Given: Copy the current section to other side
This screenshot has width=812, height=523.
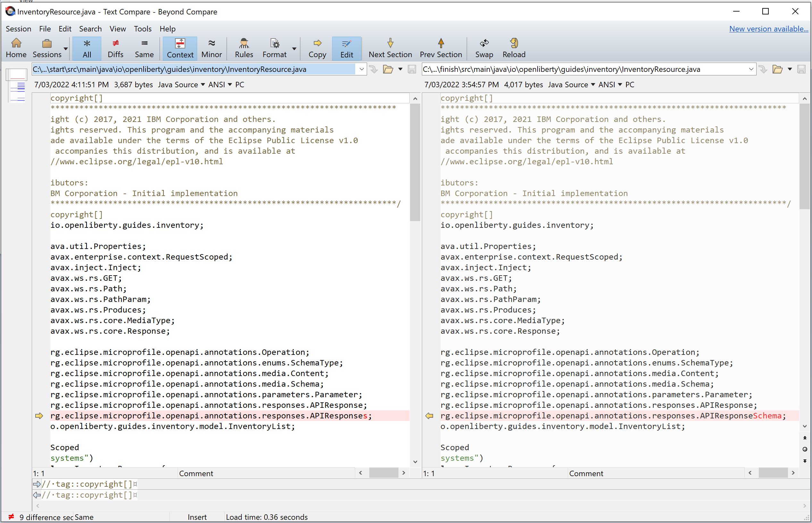Looking at the screenshot, I should point(317,47).
